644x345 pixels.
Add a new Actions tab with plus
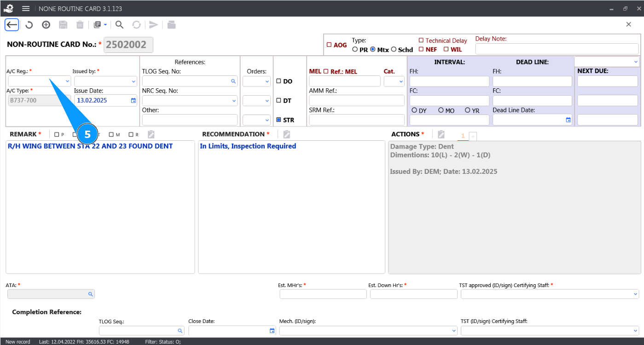click(x=473, y=136)
